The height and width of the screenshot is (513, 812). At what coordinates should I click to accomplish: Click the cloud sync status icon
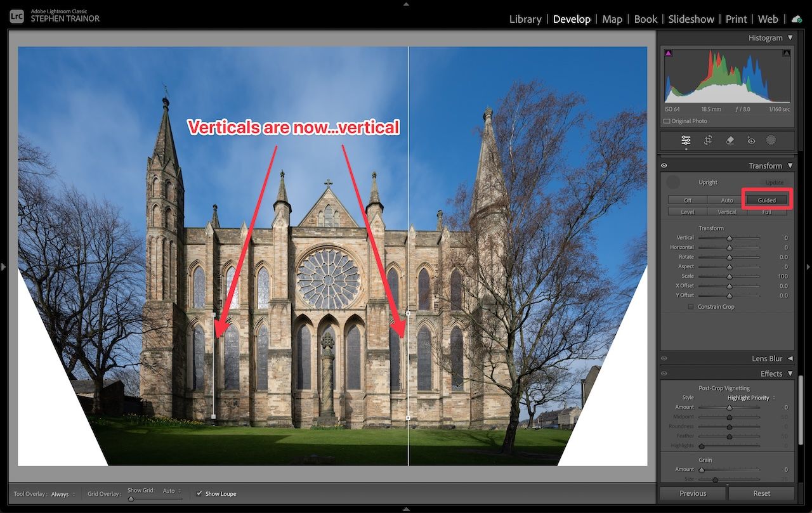797,19
